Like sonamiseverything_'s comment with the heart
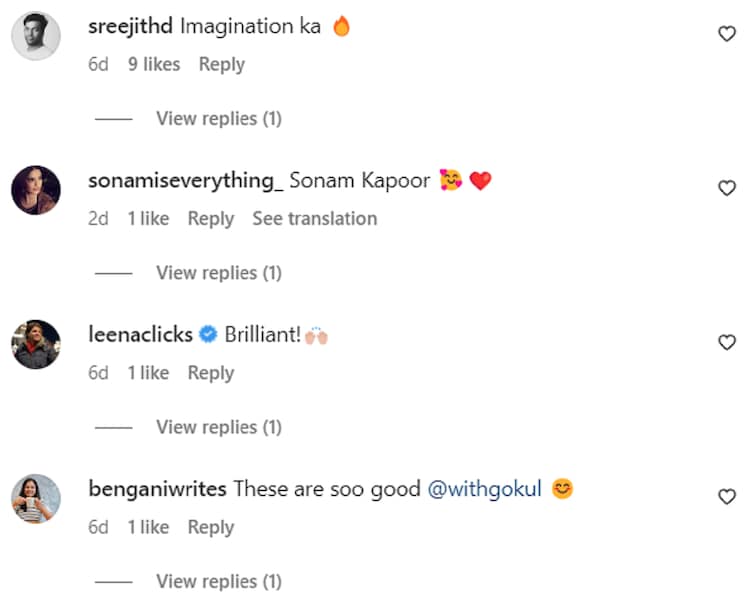The width and height of the screenshot is (750, 616). pyautogui.click(x=727, y=188)
